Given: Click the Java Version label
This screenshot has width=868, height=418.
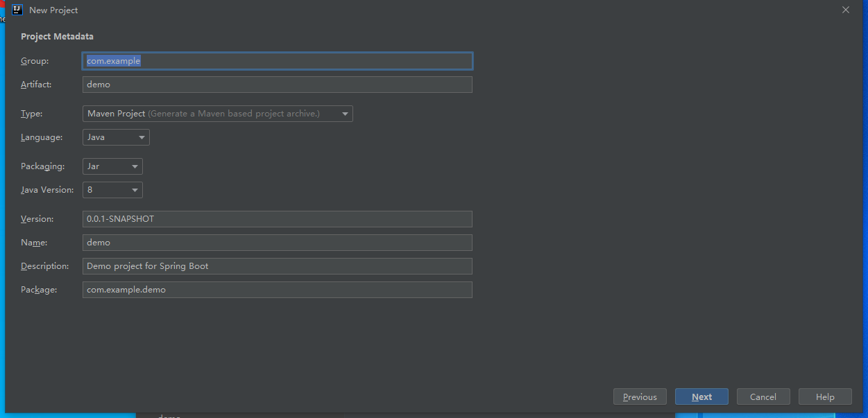Looking at the screenshot, I should pos(47,190).
